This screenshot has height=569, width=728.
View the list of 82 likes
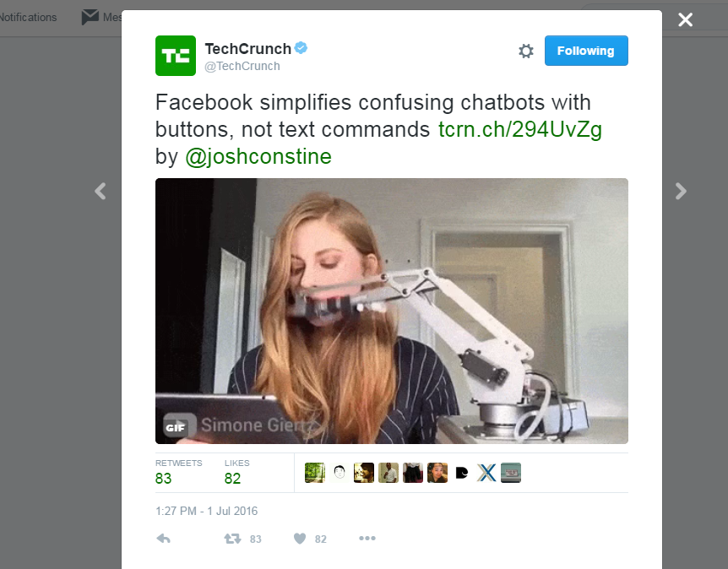236,473
